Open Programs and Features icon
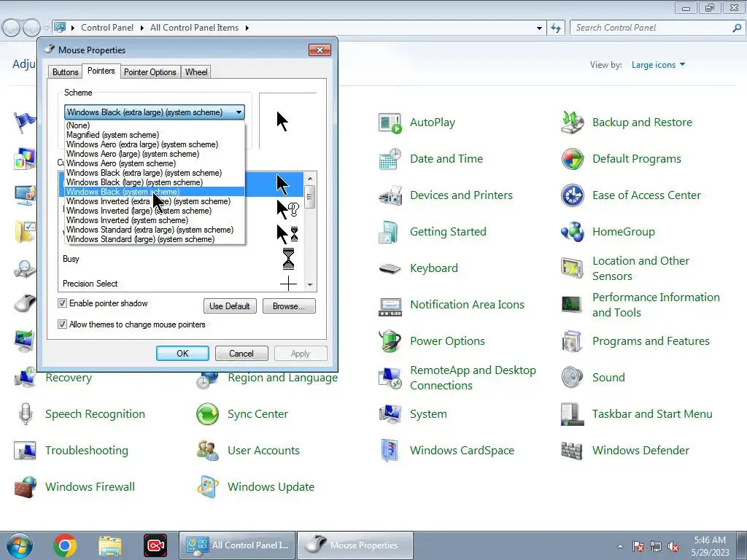The image size is (747, 560). click(572, 341)
